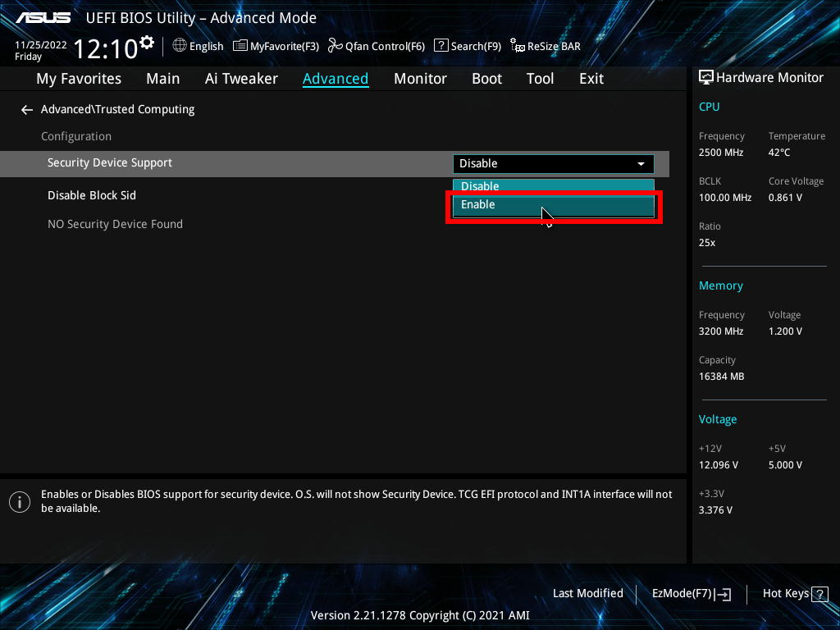Select the Disable Block Sid setting

pos(92,195)
